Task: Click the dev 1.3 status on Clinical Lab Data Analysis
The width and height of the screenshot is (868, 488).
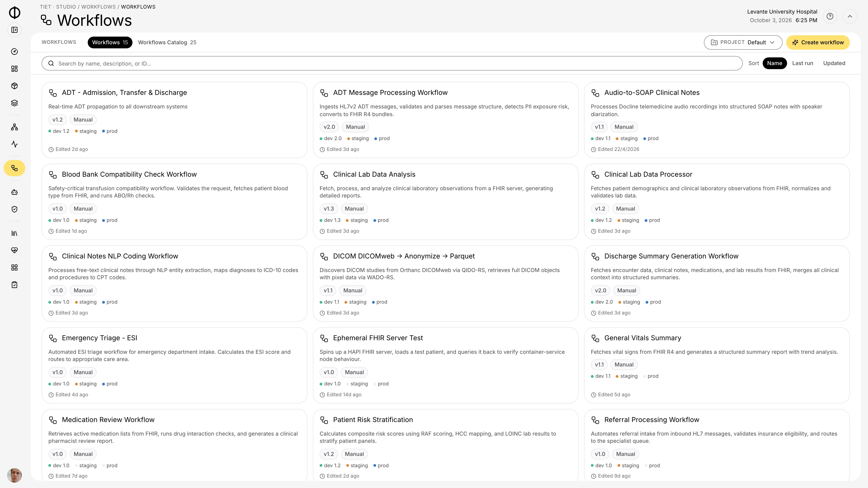Action: (x=330, y=220)
